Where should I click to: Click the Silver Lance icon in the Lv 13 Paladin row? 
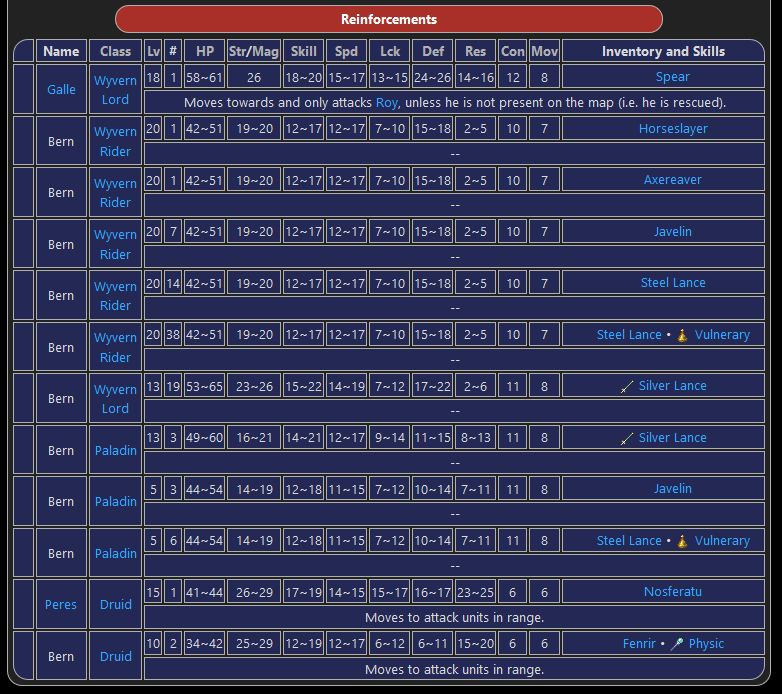(x=627, y=439)
